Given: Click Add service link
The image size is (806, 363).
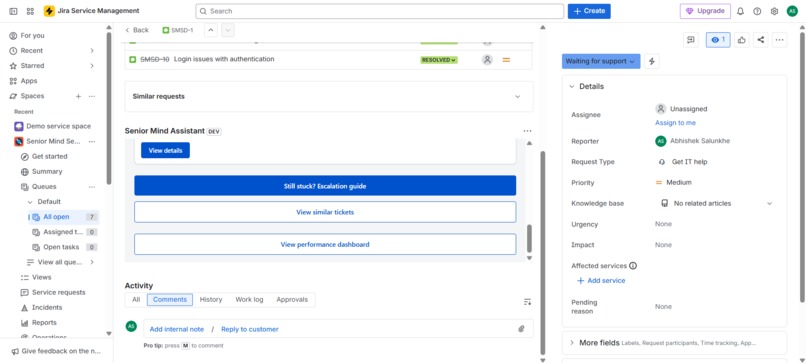Looking at the screenshot, I should click(601, 281).
